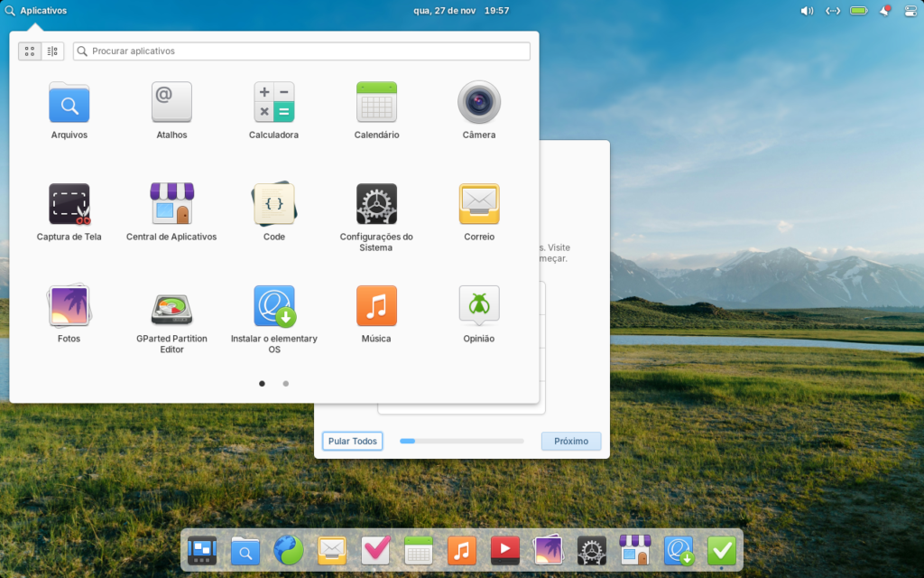
Task: Open Mail from the dock
Action: click(332, 550)
